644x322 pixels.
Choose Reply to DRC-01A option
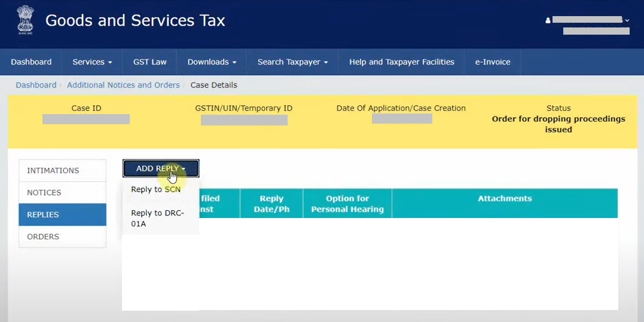pyautogui.click(x=157, y=218)
